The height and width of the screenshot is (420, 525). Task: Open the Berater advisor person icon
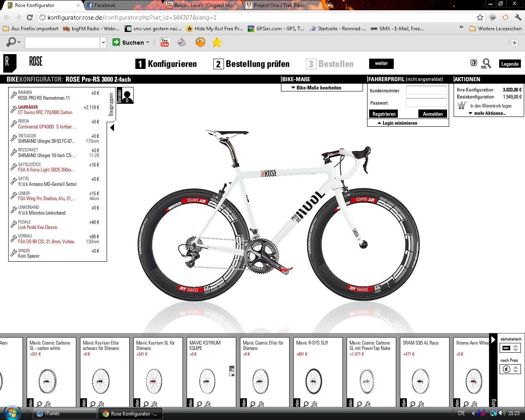[x=127, y=96]
